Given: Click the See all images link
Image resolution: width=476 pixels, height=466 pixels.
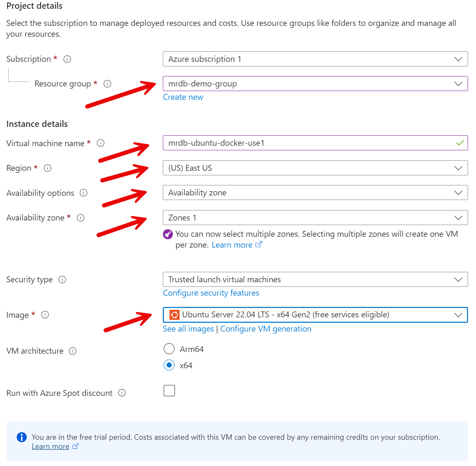Looking at the screenshot, I should pyautogui.click(x=188, y=329).
